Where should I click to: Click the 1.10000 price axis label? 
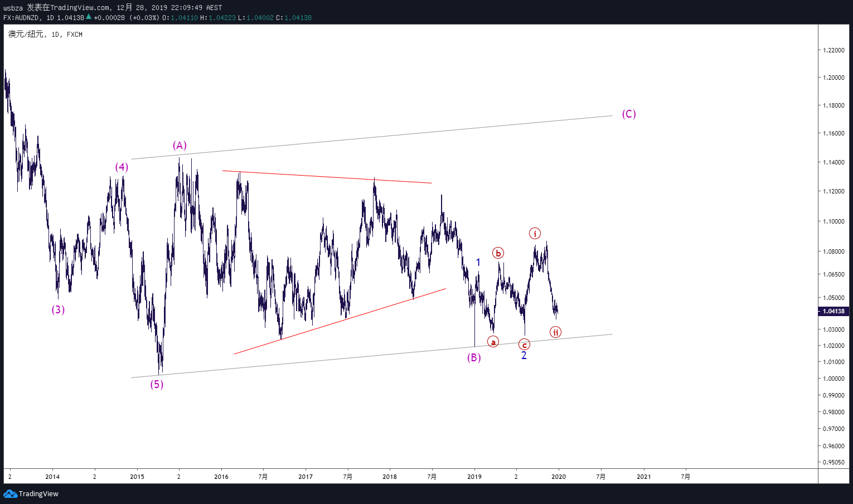tap(833, 221)
